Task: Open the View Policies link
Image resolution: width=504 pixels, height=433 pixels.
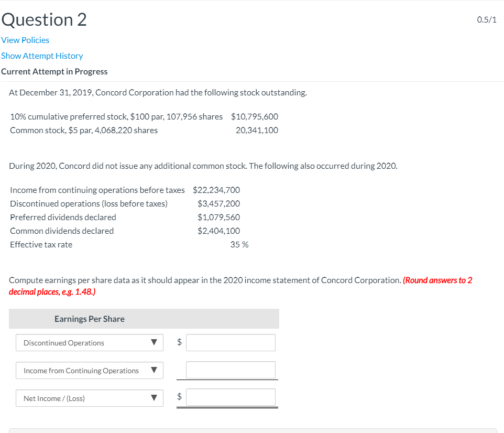Action: click(25, 40)
